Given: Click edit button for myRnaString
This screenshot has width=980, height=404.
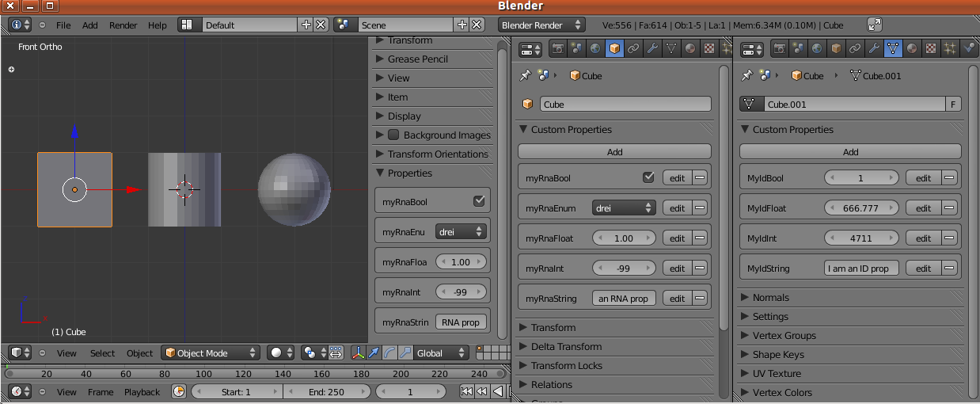Looking at the screenshot, I should pos(677,299).
